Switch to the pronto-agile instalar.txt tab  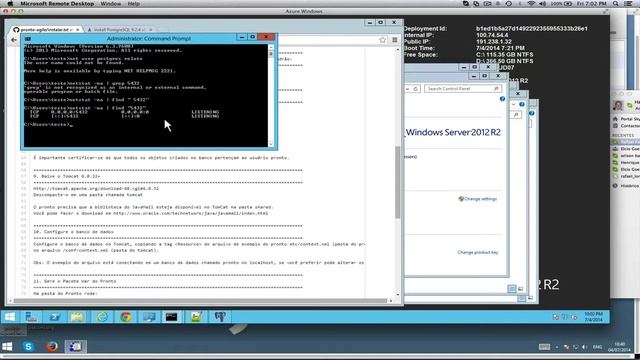47,30
